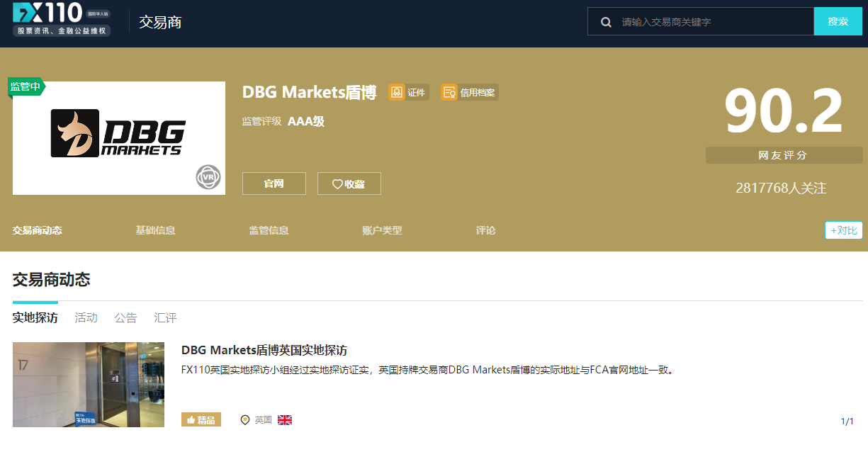Image resolution: width=868 pixels, height=452 pixels.
Task: Click the 精品 thumbs-up badge
Action: tap(201, 419)
